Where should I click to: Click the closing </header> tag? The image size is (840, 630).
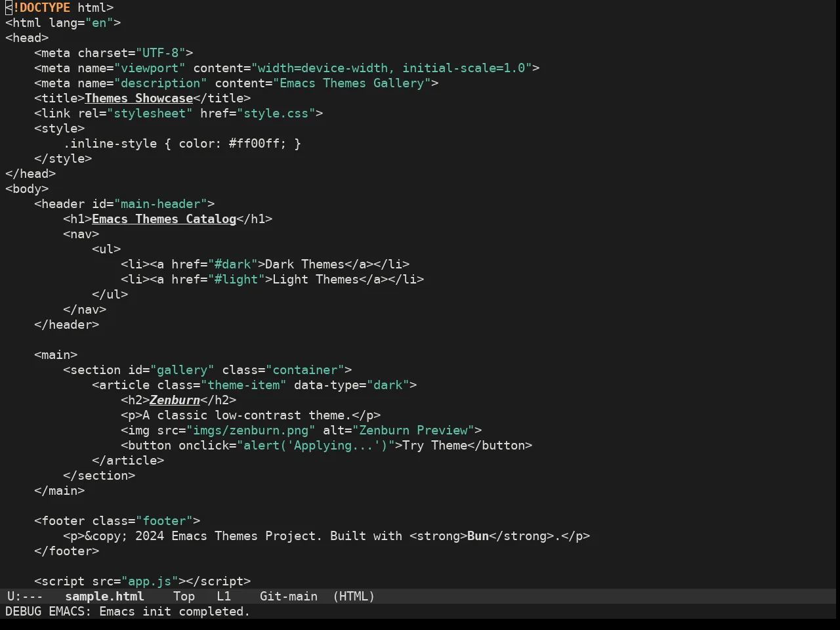point(67,325)
